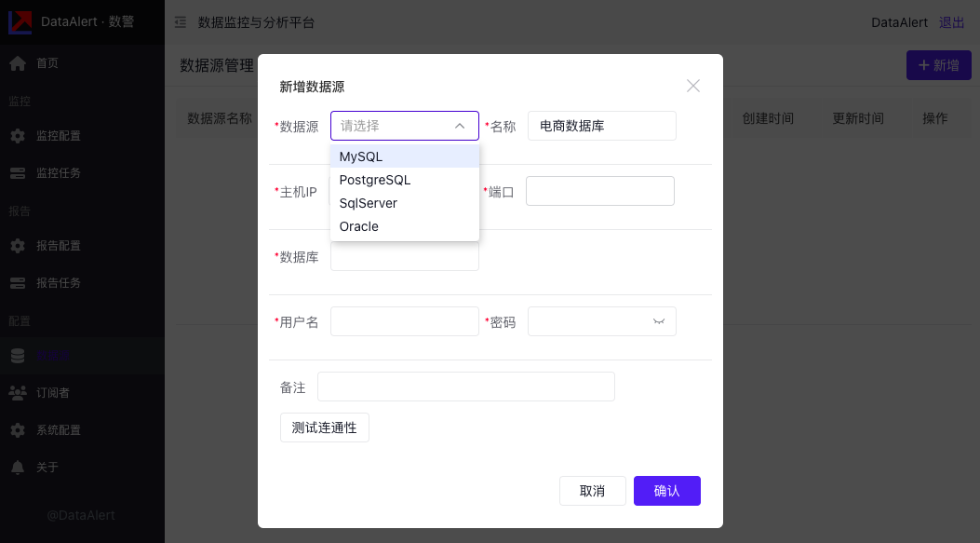
Task: Select MySQL from the dropdown list
Action: [x=360, y=156]
